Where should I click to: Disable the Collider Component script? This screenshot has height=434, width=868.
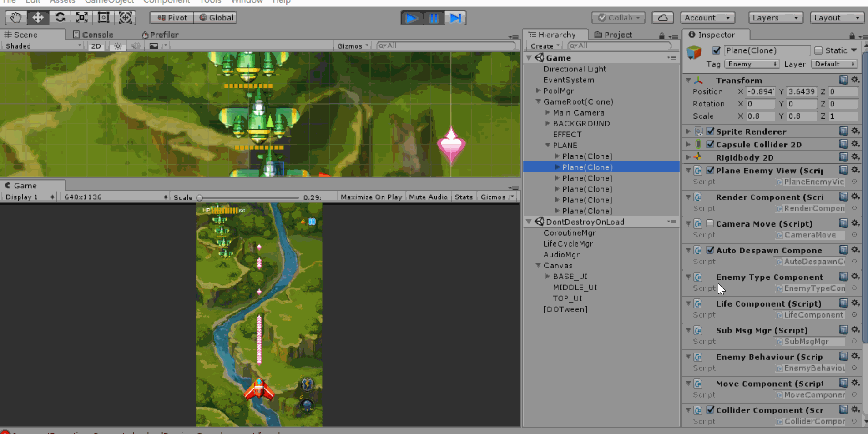[x=710, y=410]
